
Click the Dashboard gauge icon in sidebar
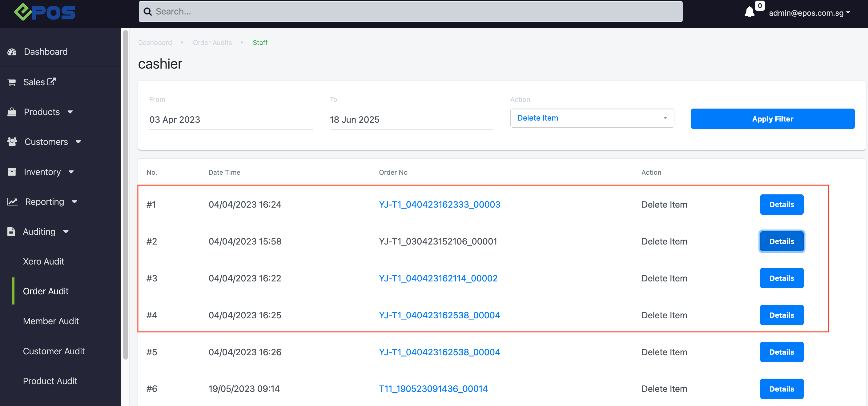[12, 52]
